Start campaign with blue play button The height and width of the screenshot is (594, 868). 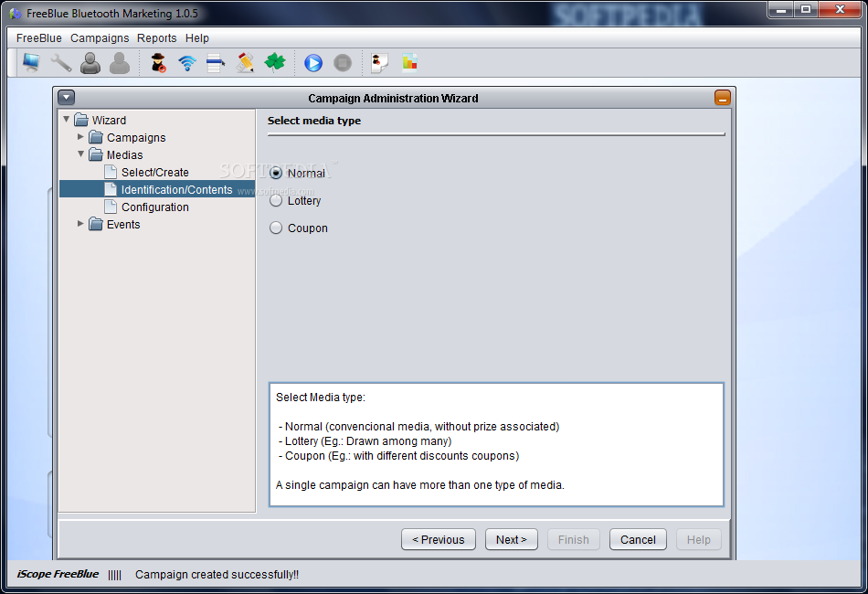(313, 62)
